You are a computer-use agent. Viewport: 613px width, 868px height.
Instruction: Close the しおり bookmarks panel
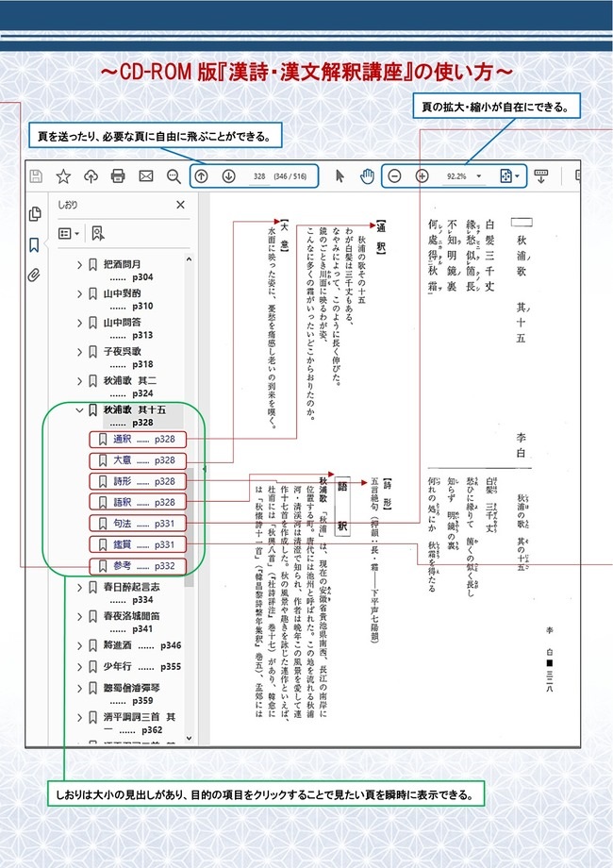point(181,204)
